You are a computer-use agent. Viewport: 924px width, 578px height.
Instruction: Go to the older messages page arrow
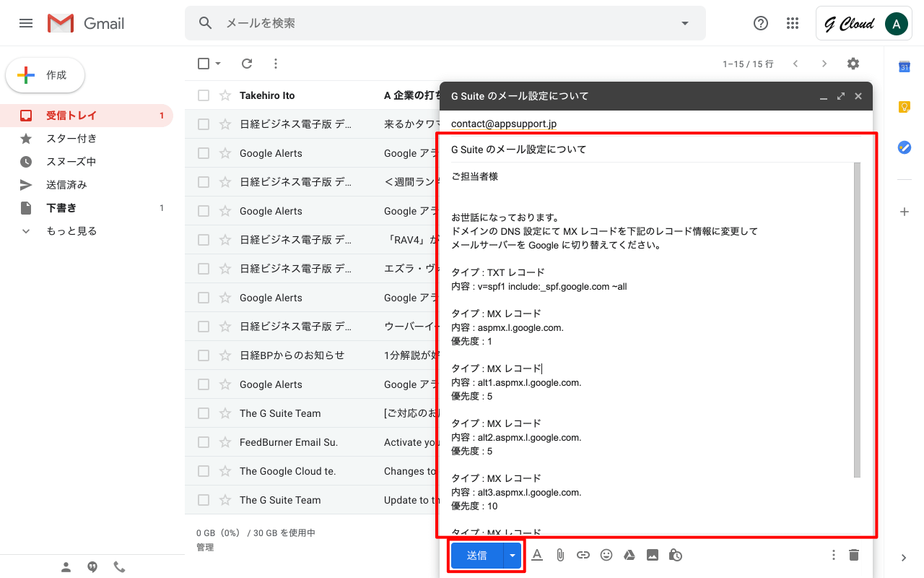click(824, 64)
